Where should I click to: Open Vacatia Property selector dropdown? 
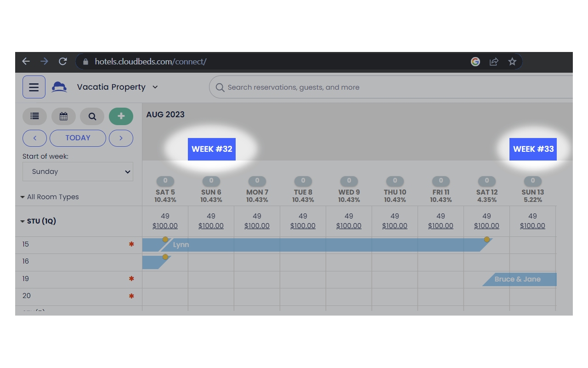117,87
